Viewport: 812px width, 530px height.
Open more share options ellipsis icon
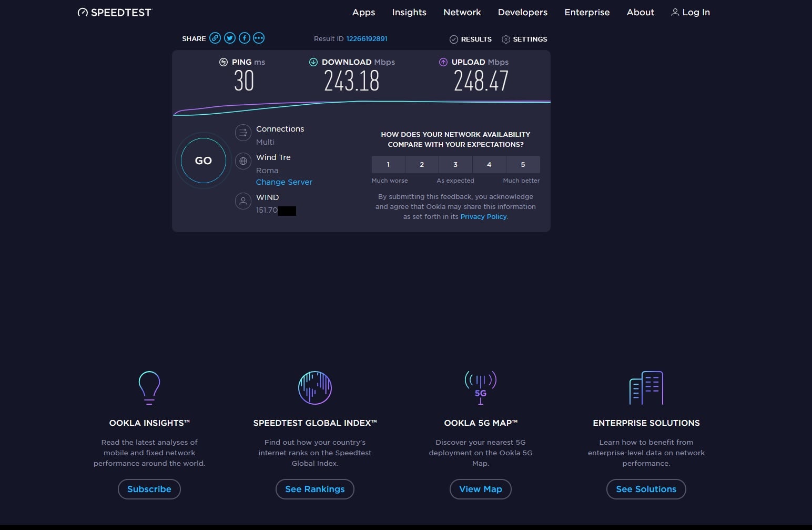tap(259, 38)
